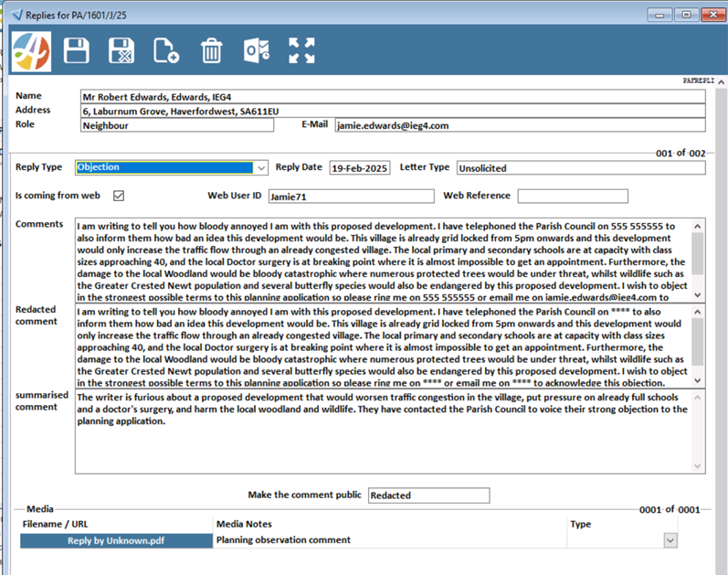
Task: Open the Outlook email icon
Action: 257,50
